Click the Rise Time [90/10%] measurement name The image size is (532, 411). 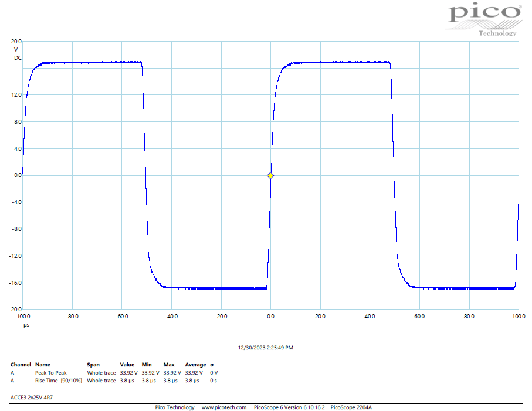point(58,381)
